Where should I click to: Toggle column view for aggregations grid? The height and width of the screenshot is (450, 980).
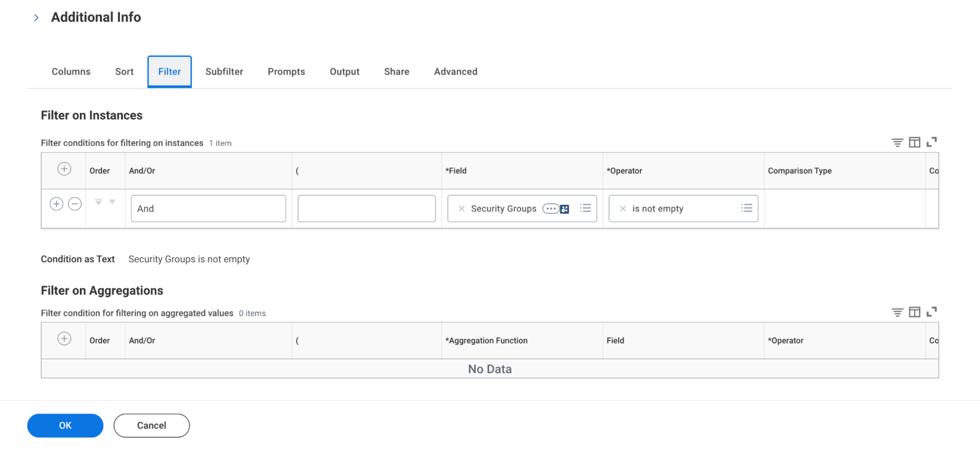(914, 312)
